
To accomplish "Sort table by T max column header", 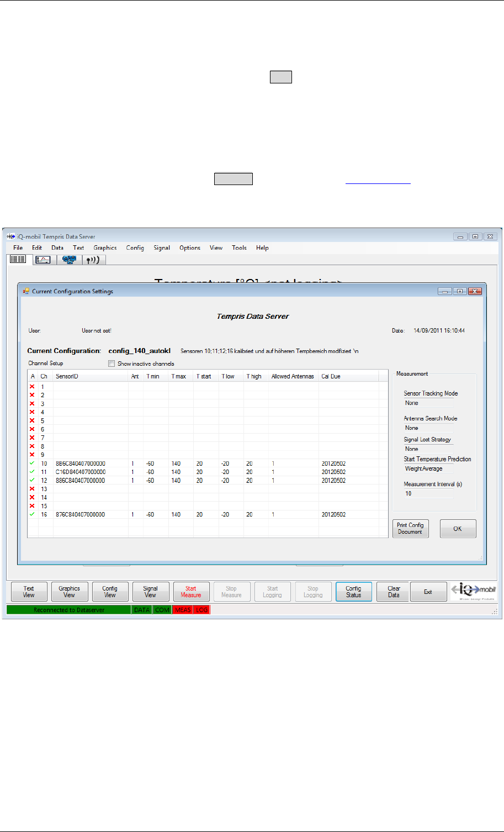I will point(181,376).
